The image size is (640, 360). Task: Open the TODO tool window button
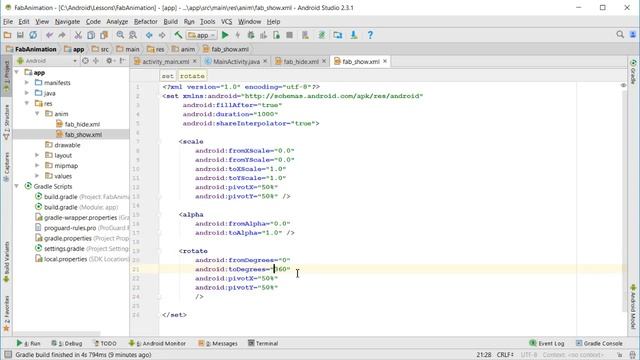click(x=105, y=343)
